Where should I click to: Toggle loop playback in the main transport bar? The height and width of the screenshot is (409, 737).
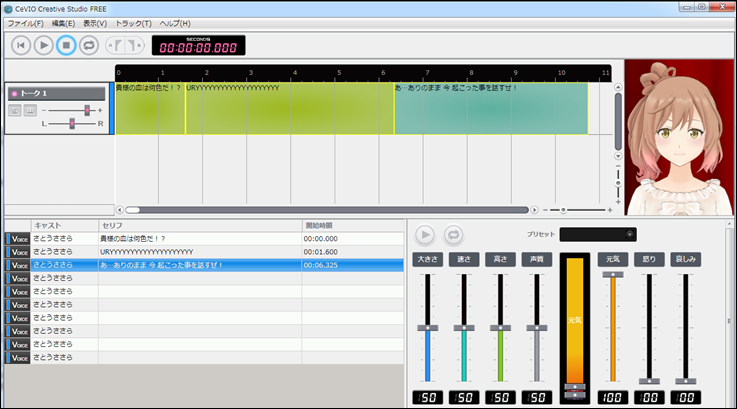click(89, 46)
